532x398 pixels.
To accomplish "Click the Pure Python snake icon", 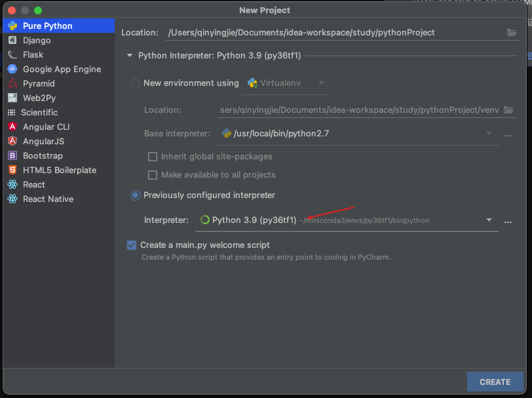I will click(12, 26).
